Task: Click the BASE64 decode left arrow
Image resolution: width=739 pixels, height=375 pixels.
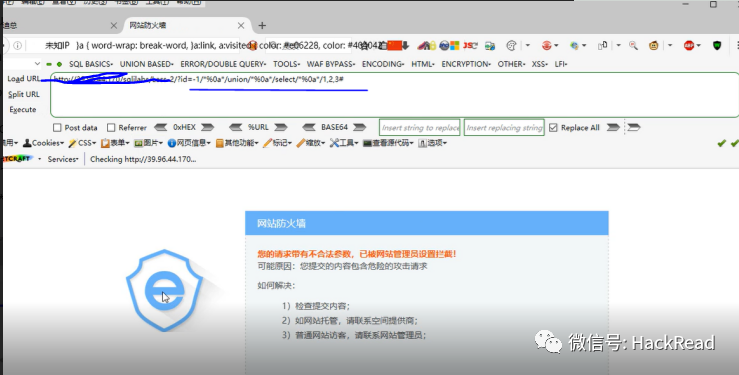Action: pyautogui.click(x=309, y=127)
